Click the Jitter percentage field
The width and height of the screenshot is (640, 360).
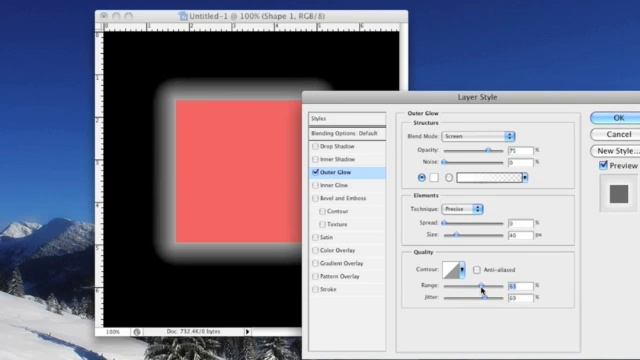(x=520, y=298)
